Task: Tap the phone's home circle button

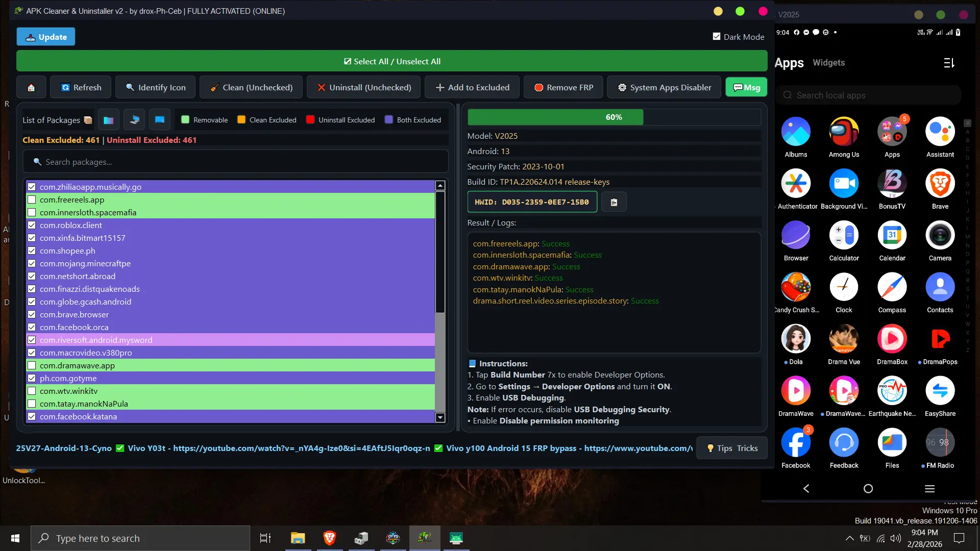Action: click(868, 488)
